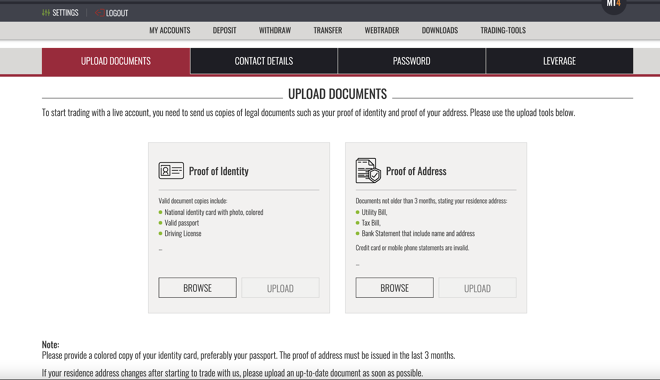This screenshot has width=660, height=380.
Task: Click 'Credit card or mobile phone statements are invalid'
Action: coord(412,247)
